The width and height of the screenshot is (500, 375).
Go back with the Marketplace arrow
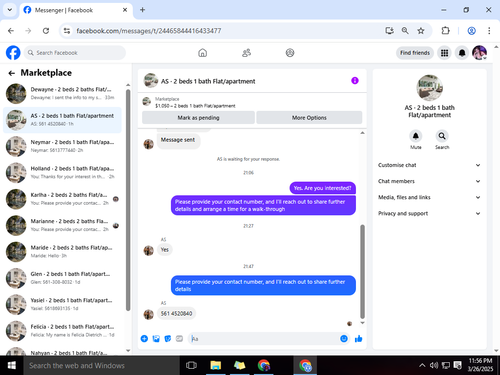12,73
